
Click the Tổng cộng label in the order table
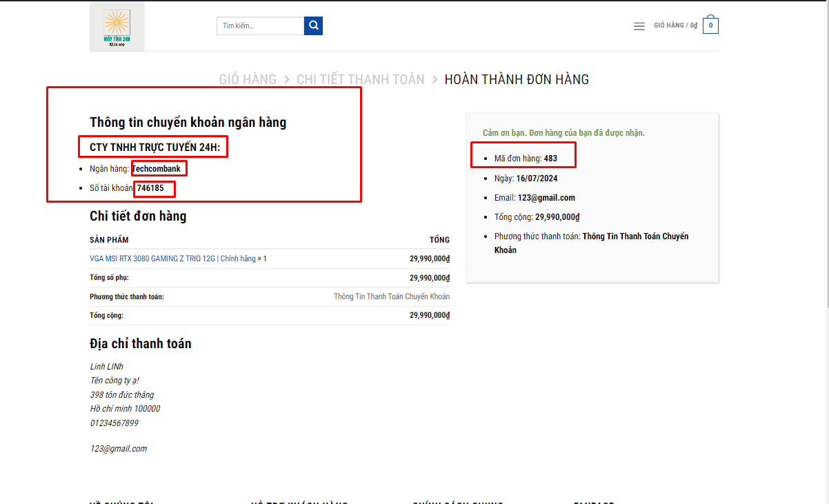pos(107,315)
